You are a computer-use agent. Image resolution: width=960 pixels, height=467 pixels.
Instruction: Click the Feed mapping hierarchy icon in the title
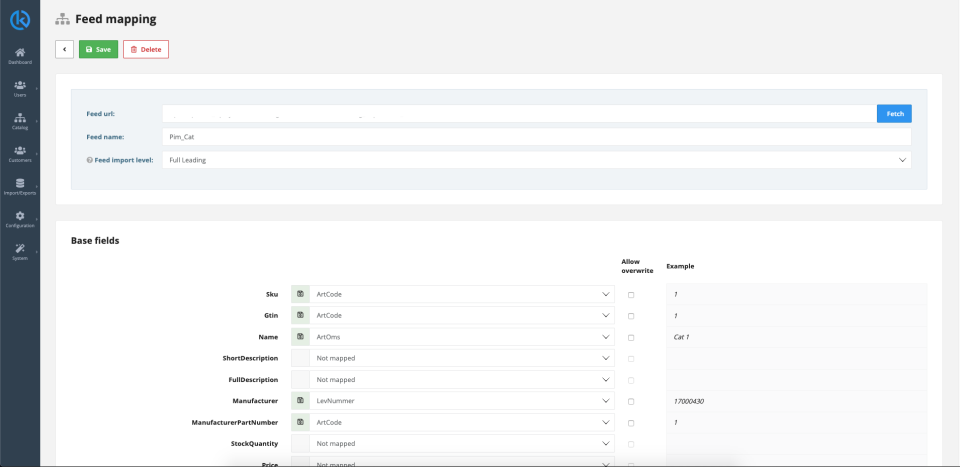tap(62, 20)
